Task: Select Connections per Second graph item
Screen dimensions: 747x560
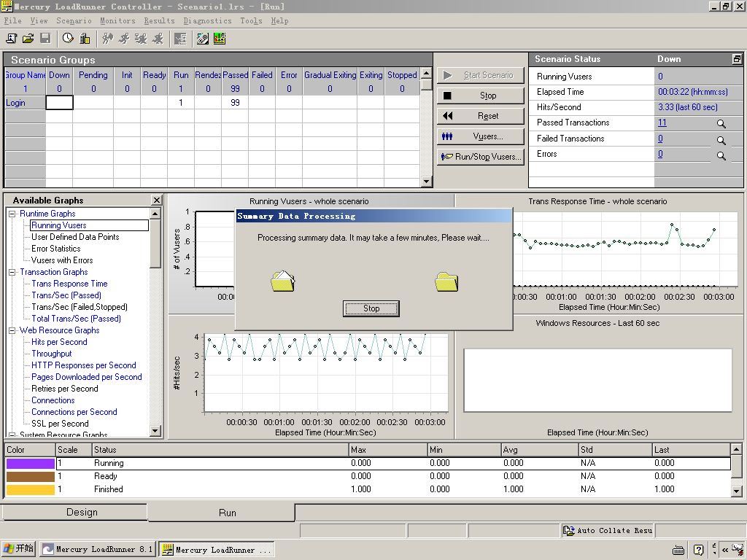Action: tap(74, 412)
